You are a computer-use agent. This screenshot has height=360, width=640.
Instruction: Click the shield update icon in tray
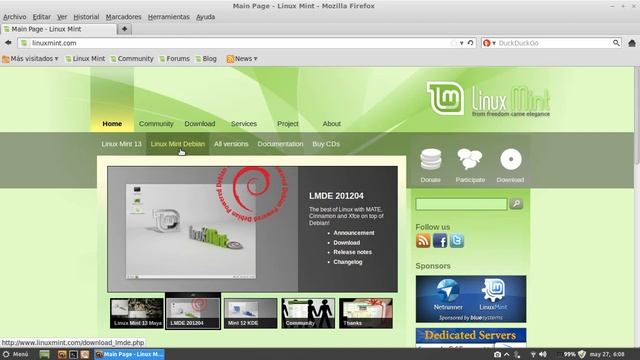[x=582, y=354]
